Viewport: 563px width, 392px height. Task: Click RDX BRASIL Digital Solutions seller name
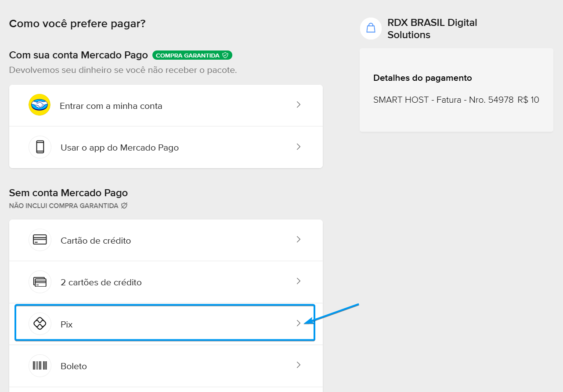(x=432, y=29)
